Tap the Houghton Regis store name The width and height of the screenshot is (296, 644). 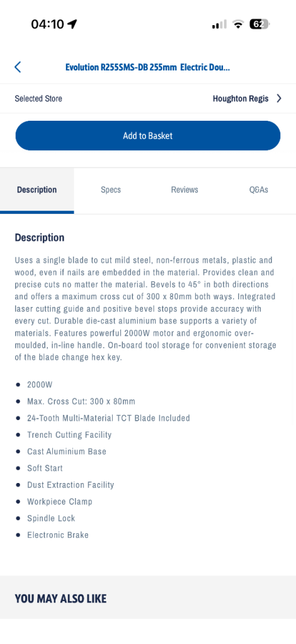click(x=241, y=99)
